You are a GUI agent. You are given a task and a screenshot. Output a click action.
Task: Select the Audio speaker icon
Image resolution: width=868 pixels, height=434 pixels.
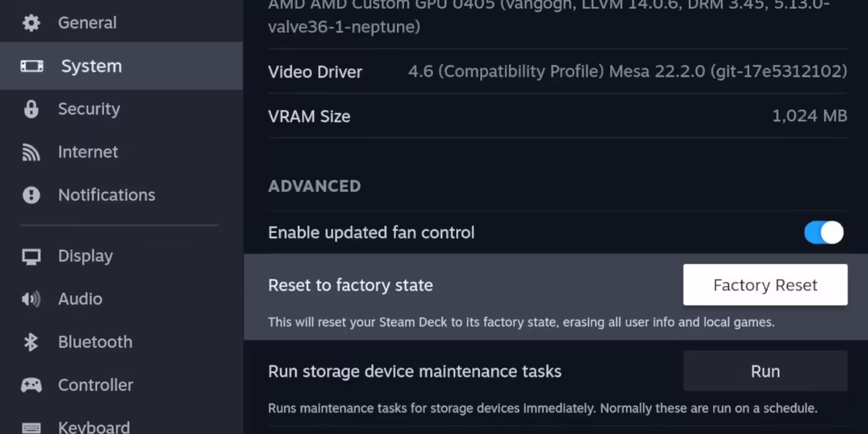pyautogui.click(x=31, y=299)
